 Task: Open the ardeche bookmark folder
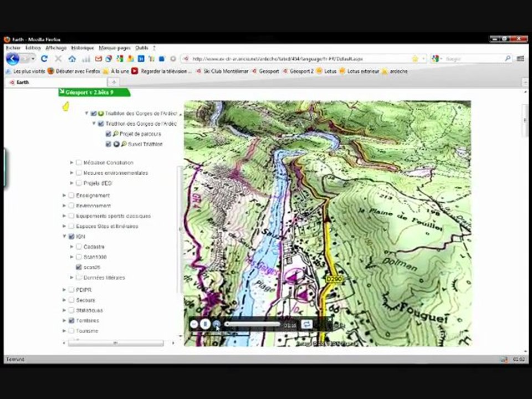[x=395, y=71]
